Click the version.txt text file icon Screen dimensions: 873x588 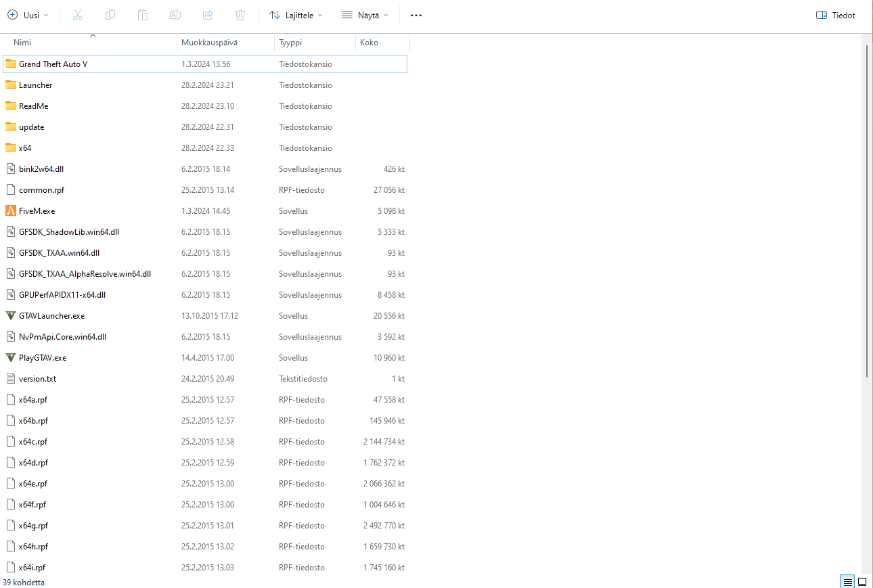point(10,378)
